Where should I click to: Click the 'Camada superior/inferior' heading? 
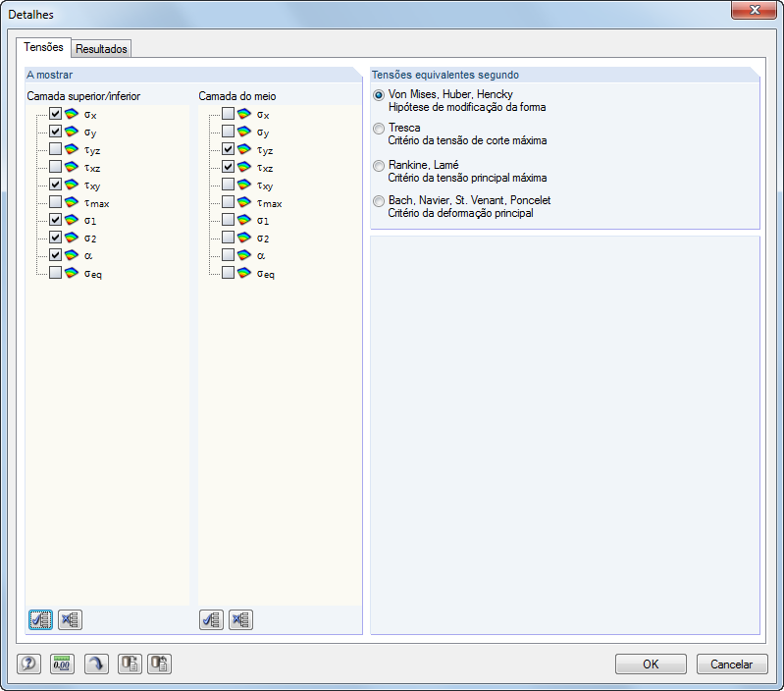(83, 96)
